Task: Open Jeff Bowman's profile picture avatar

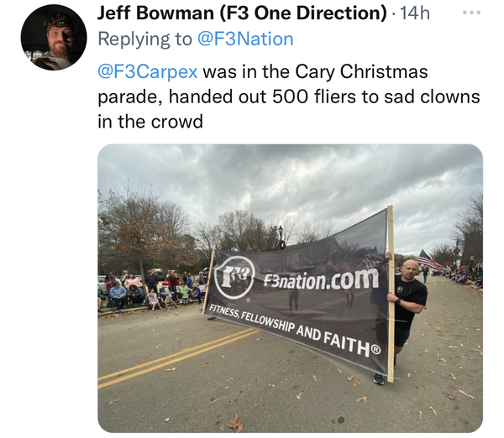Action: [54, 38]
